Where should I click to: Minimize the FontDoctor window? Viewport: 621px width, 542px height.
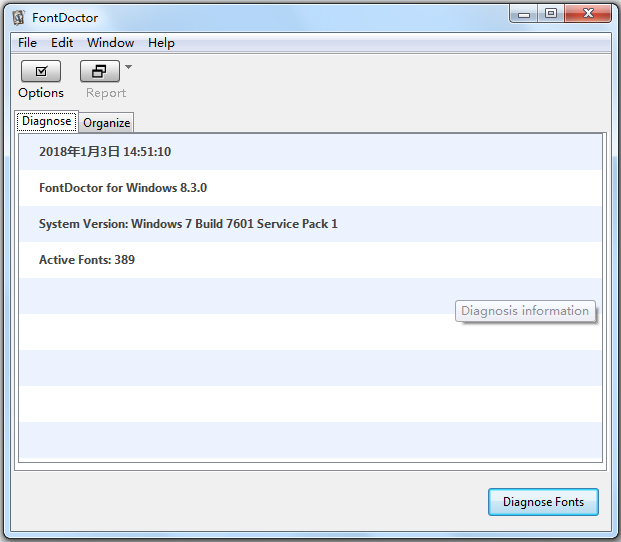tap(524, 14)
